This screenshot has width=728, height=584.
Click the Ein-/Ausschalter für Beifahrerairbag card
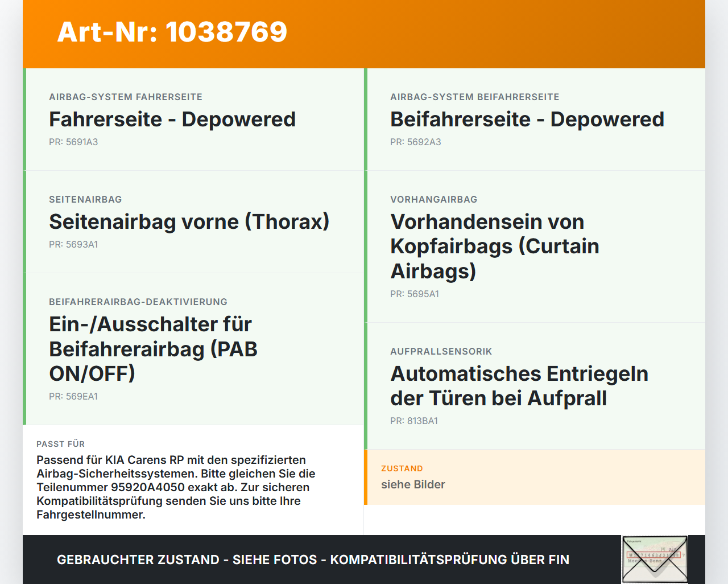(193, 349)
